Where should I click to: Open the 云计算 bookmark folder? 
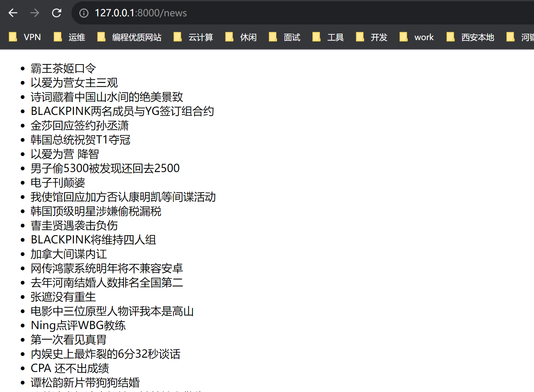point(193,37)
